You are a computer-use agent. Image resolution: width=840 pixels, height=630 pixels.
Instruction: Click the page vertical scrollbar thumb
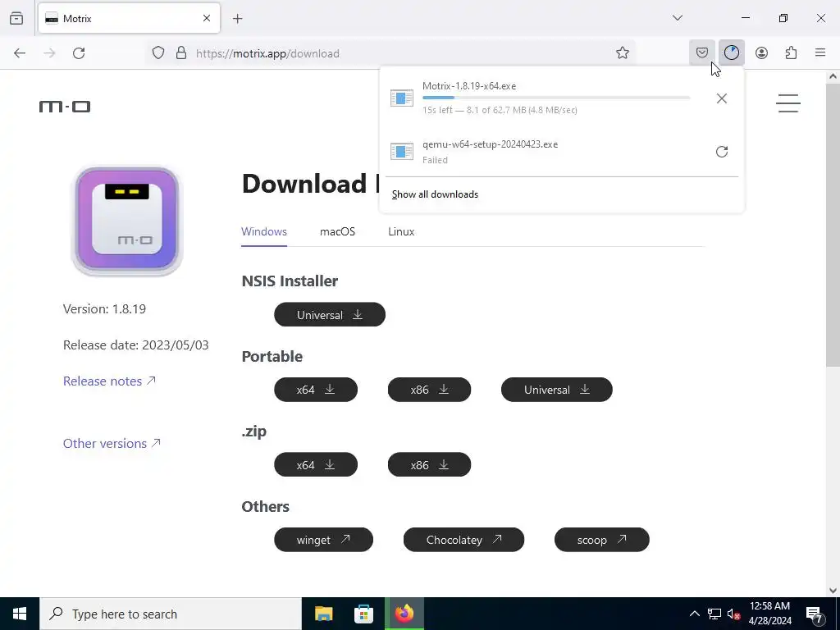tap(833, 226)
